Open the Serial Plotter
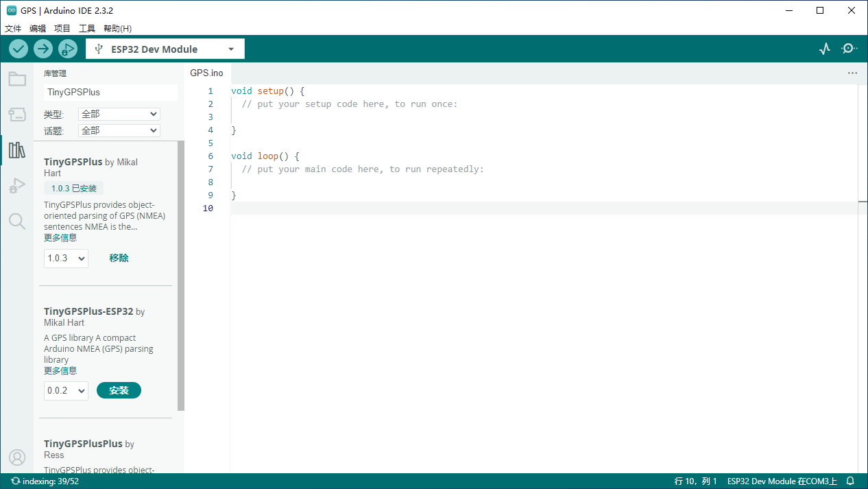 (x=825, y=49)
